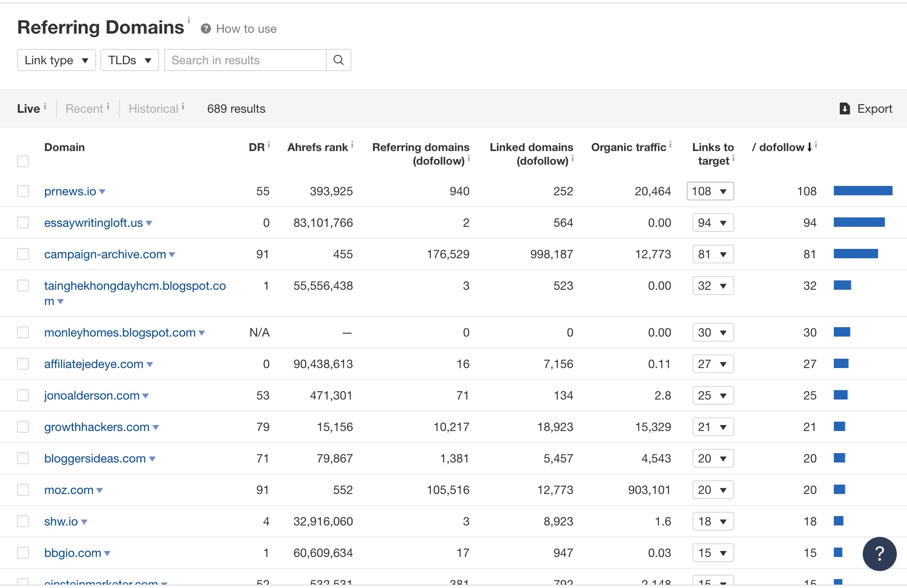907x588 pixels.
Task: Click info icon beside Live tab
Action: (x=45, y=106)
